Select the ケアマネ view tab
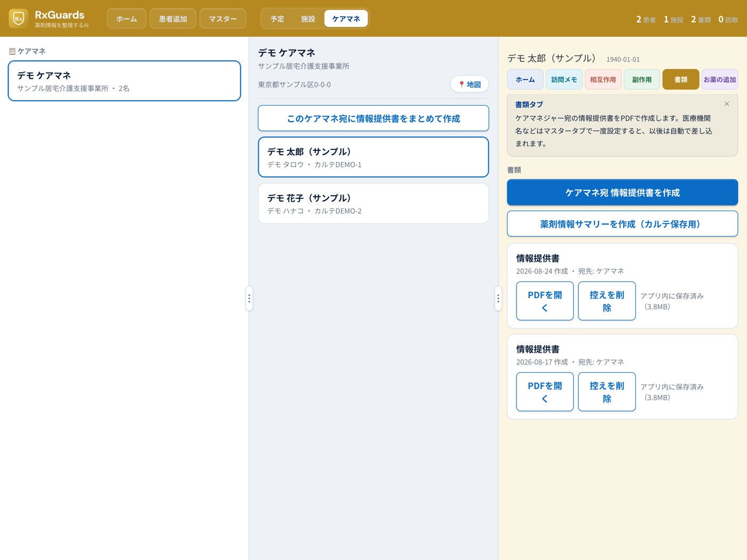Image resolution: width=747 pixels, height=560 pixels. click(346, 19)
